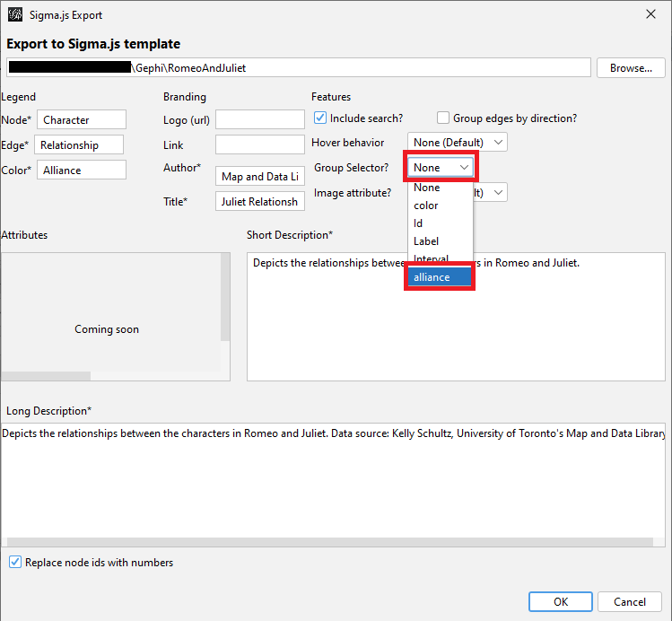Image resolution: width=672 pixels, height=621 pixels.
Task: Click the Cancel button
Action: coord(629,602)
